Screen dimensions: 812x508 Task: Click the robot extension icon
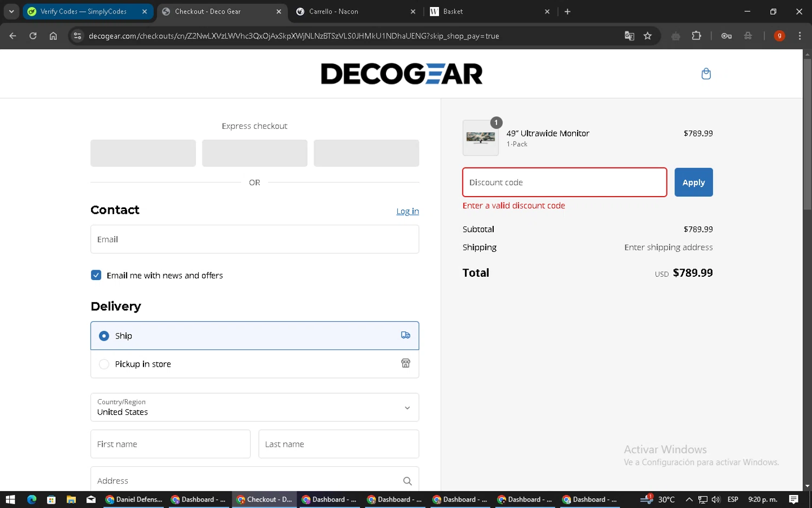point(676,36)
